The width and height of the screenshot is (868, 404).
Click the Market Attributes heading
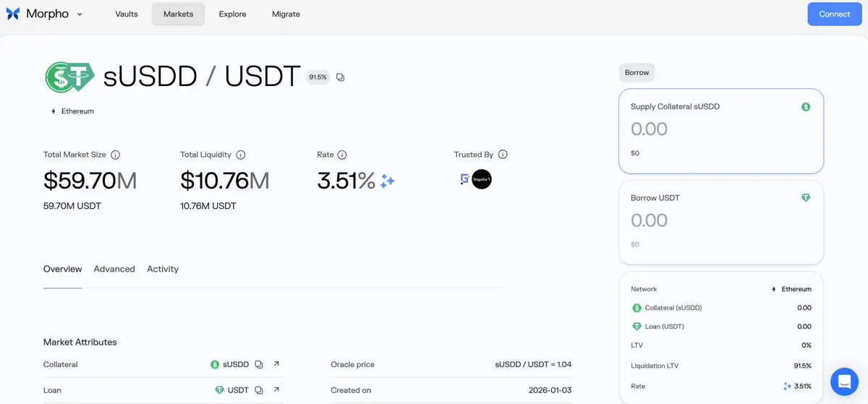(80, 342)
